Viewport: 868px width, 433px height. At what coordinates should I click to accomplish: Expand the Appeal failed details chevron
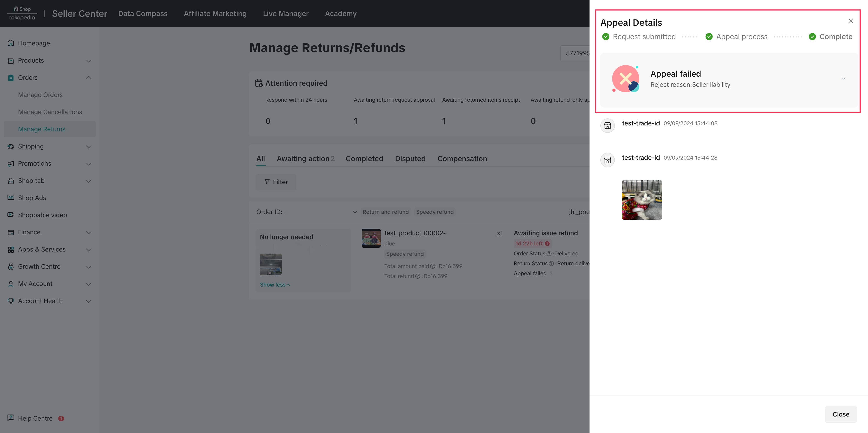(x=843, y=78)
